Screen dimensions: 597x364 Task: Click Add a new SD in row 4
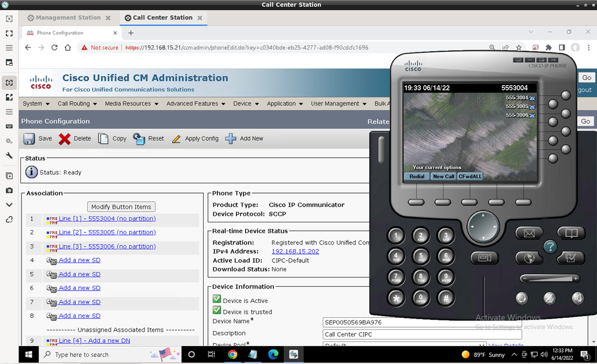[79, 260]
